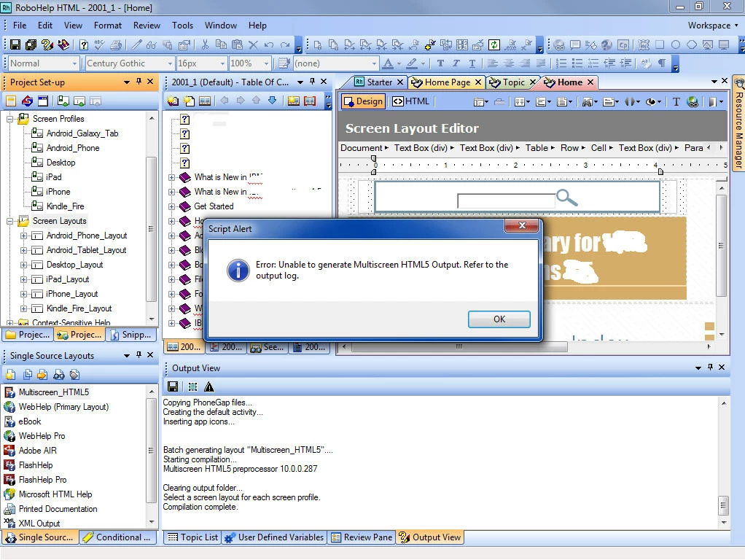Image resolution: width=745 pixels, height=560 pixels.
Task: Click the green refresh arrows icon
Action: [x=494, y=44]
